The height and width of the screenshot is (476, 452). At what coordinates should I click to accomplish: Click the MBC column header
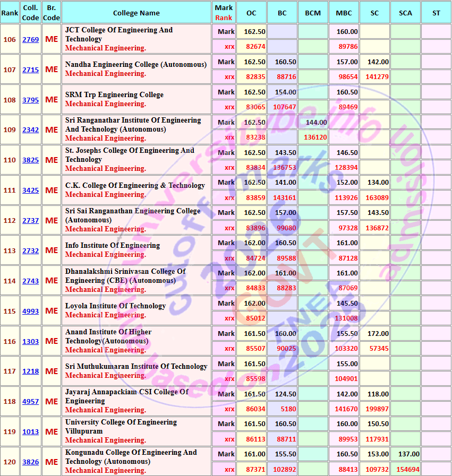point(344,12)
